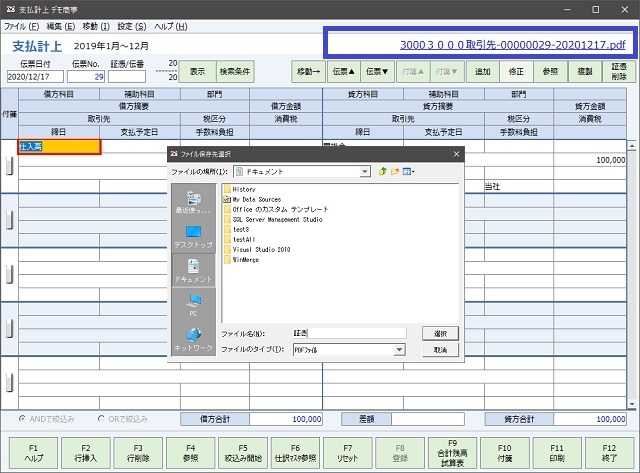
Task: Click the 表示 button
Action: click(198, 71)
